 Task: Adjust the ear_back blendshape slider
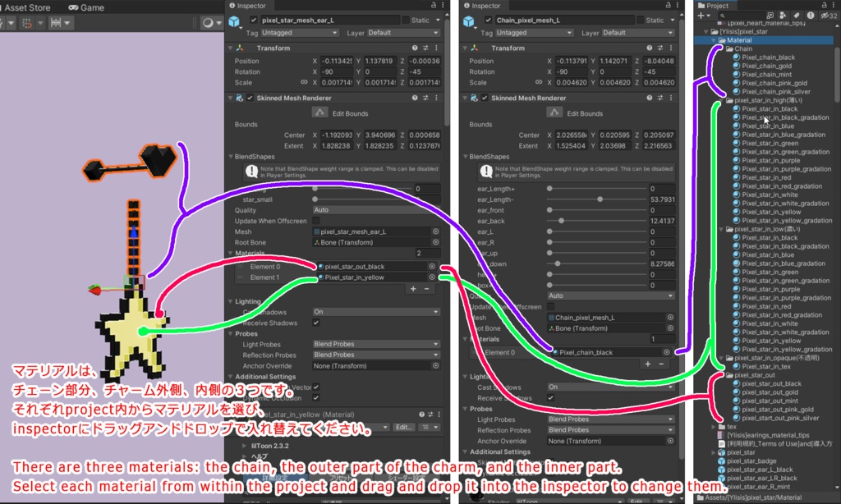(x=598, y=221)
